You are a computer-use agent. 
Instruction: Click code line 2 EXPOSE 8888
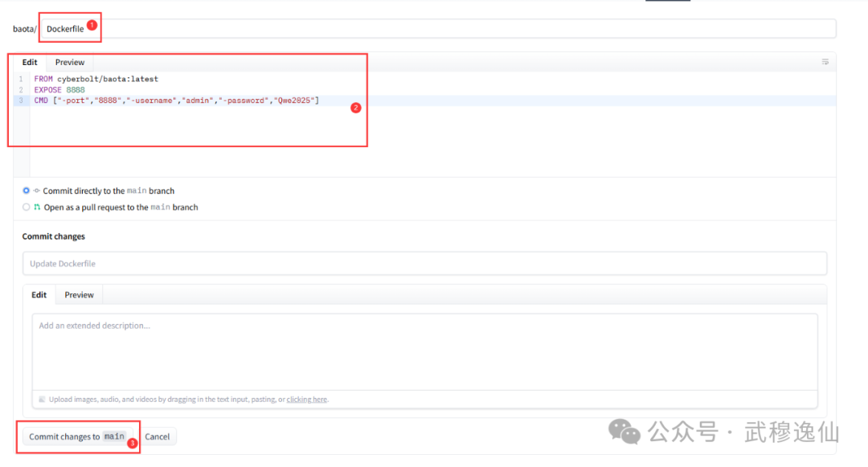(x=59, y=90)
